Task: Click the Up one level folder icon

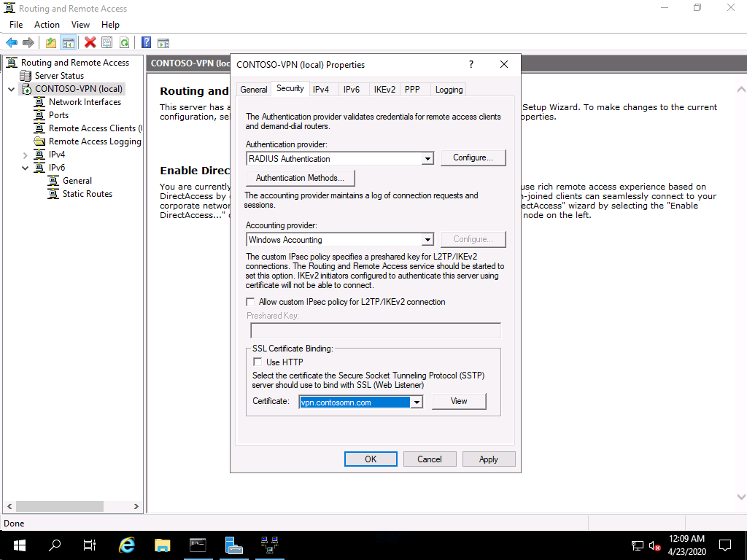Action: point(50,43)
